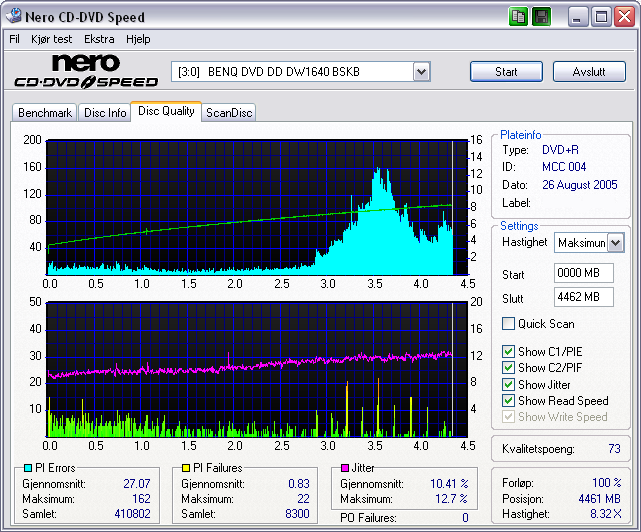Maximize the Nero CD-DVD Speed window
Viewport: 641px width, 532px height.
point(601,17)
